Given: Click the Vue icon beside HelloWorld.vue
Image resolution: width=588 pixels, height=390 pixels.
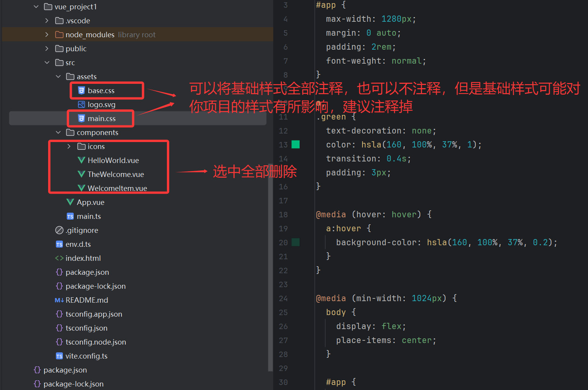Looking at the screenshot, I should click(82, 160).
